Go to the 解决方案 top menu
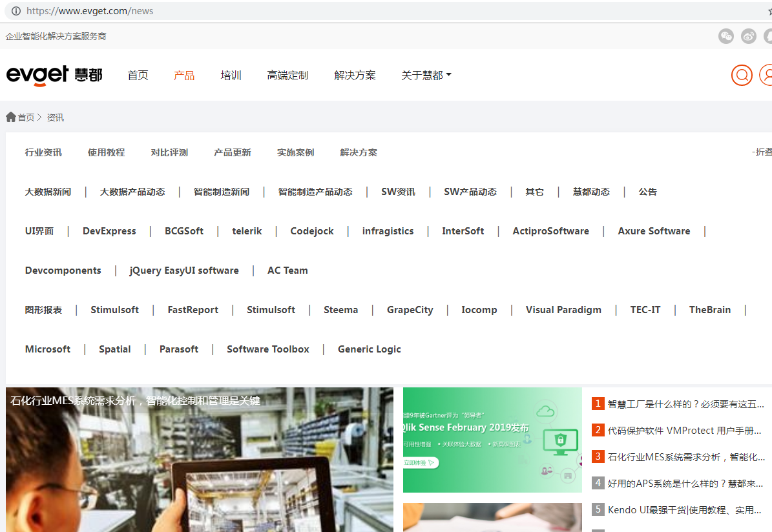The width and height of the screenshot is (772, 532). pos(355,76)
